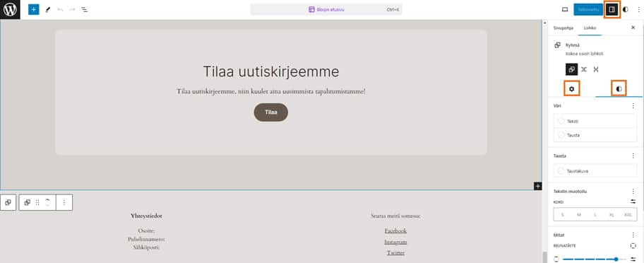Select the newsletter description paragraph
The height and width of the screenshot is (263, 644).
[x=271, y=91]
